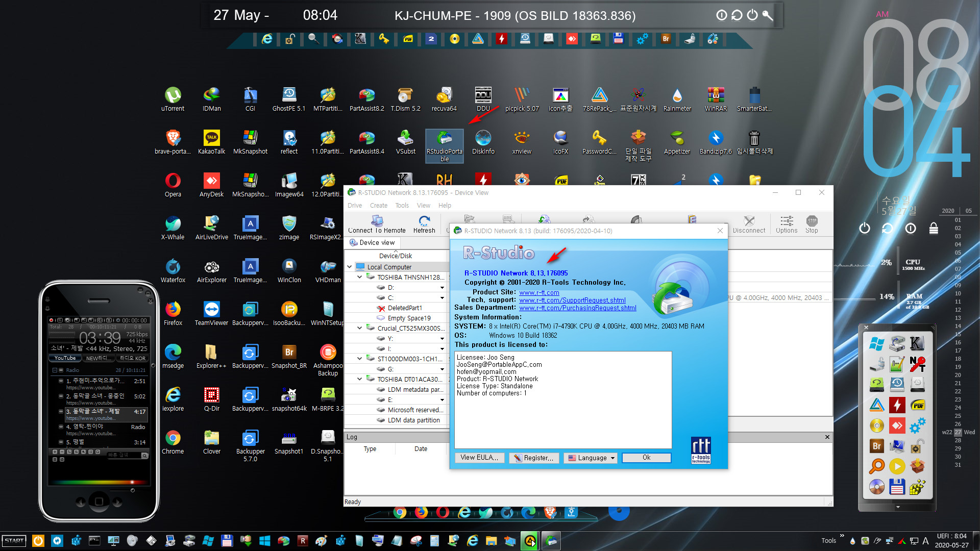980x551 pixels.
Task: Collapse the TOSHIBA THNSNH128 drive node
Action: 360,277
